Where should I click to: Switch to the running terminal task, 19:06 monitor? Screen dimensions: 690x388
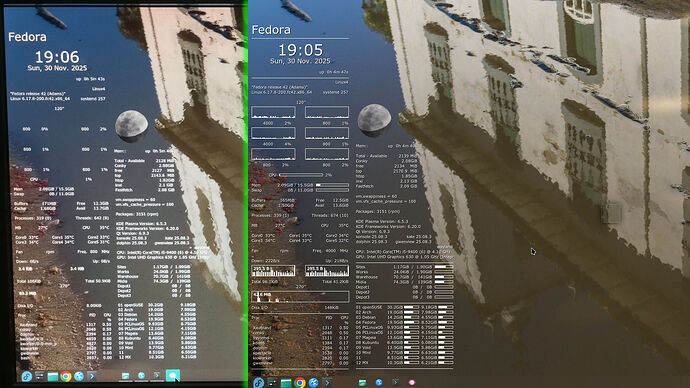click(x=157, y=376)
